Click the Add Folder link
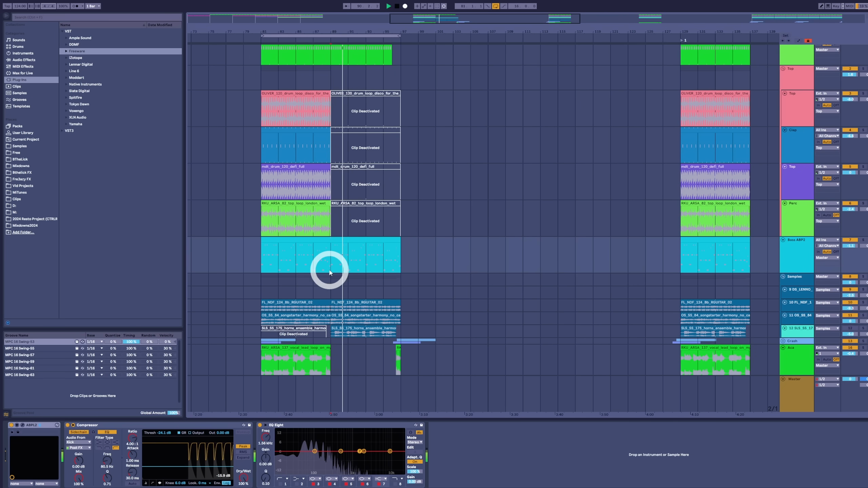Screen dimensions: 868x488 (x=23, y=232)
